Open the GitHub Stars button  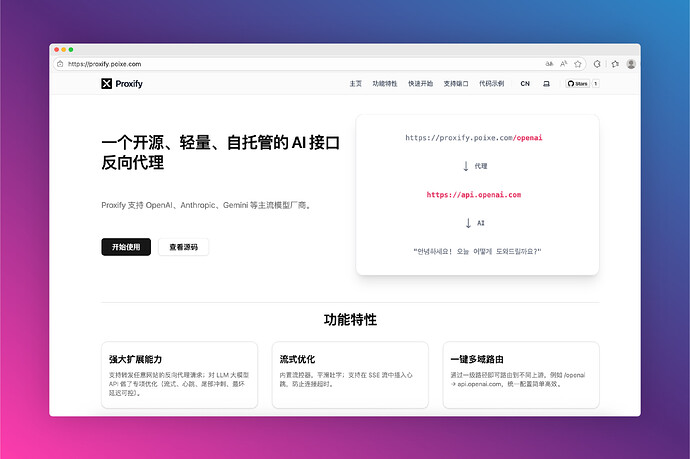click(579, 84)
